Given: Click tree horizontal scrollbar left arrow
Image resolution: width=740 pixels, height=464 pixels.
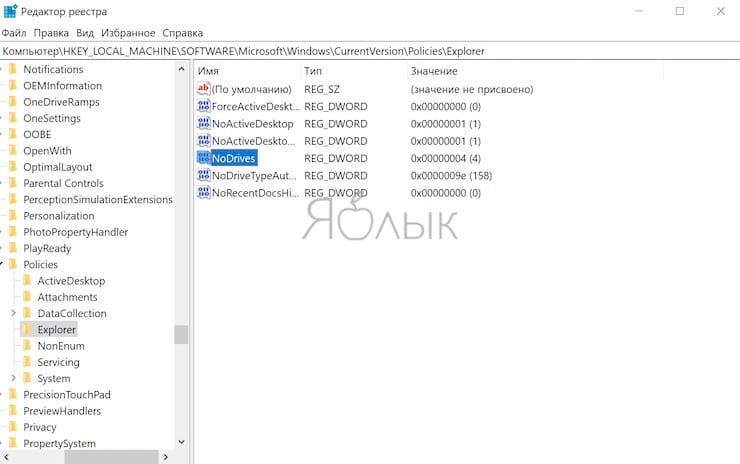Looking at the screenshot, I should coord(6,457).
